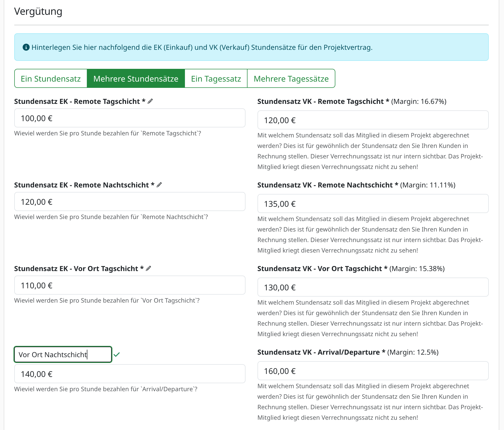Image resolution: width=504 pixels, height=430 pixels.
Task: Edit the Remote Tagschicht label pencil icon
Action: 150,101
